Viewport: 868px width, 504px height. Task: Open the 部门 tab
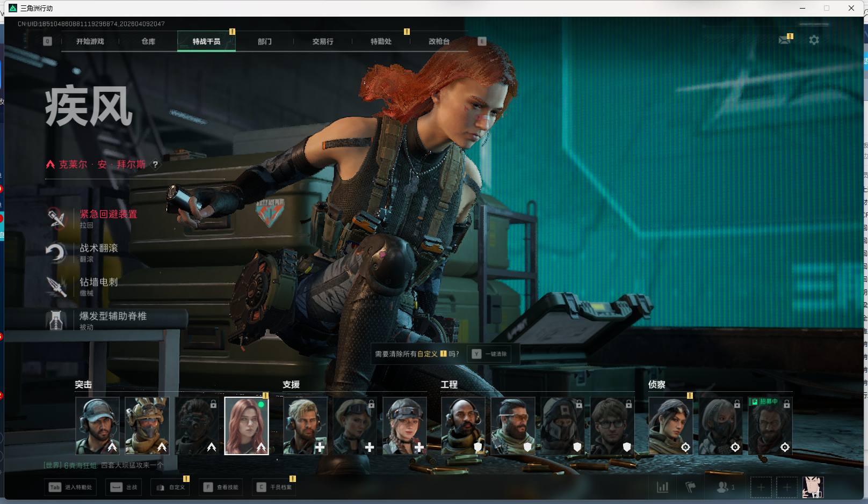coord(265,41)
